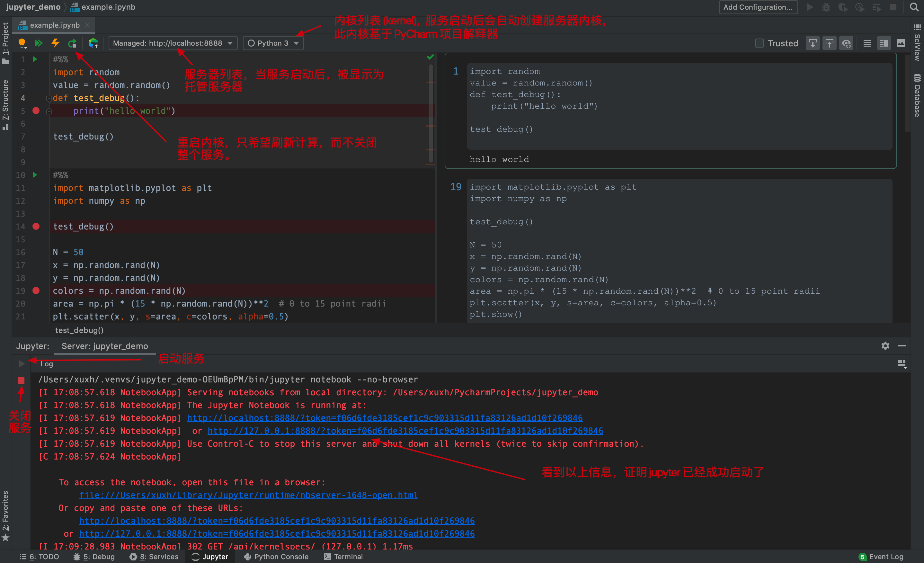The width and height of the screenshot is (924, 563).
Task: Remove the breakpoint on line 14
Action: [x=36, y=226]
